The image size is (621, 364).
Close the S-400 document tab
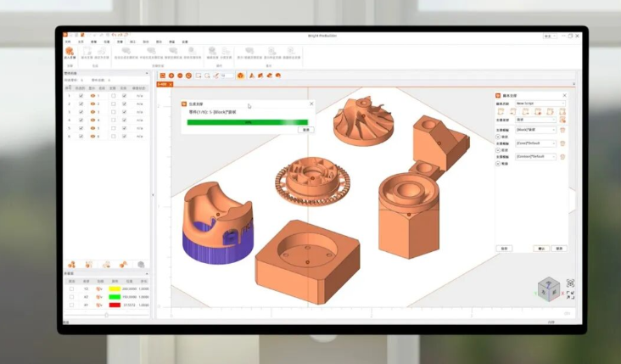click(x=171, y=84)
